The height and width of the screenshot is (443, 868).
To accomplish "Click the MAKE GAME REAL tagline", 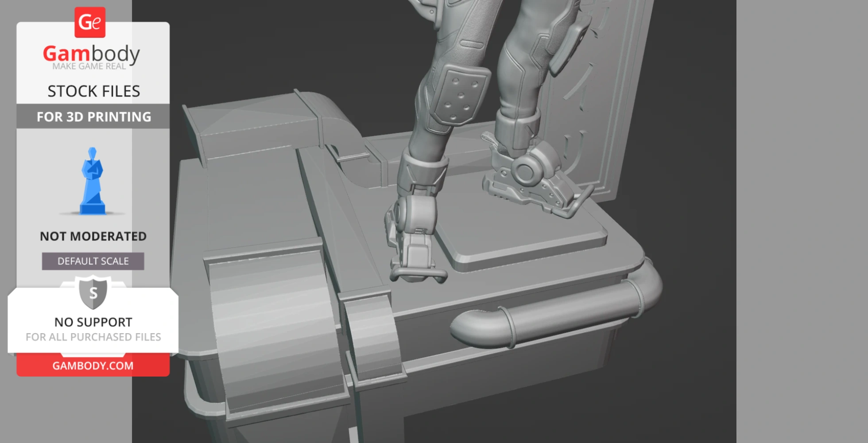I will pos(89,66).
